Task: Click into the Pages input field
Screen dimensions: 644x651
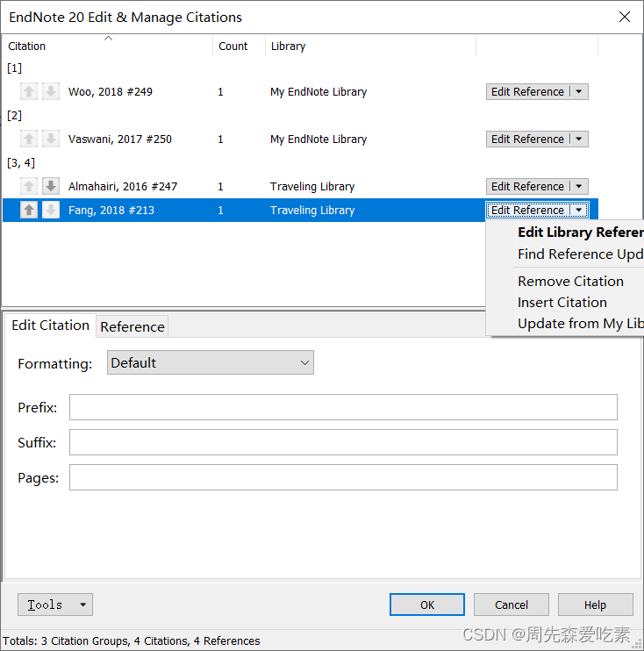Action: click(x=343, y=477)
